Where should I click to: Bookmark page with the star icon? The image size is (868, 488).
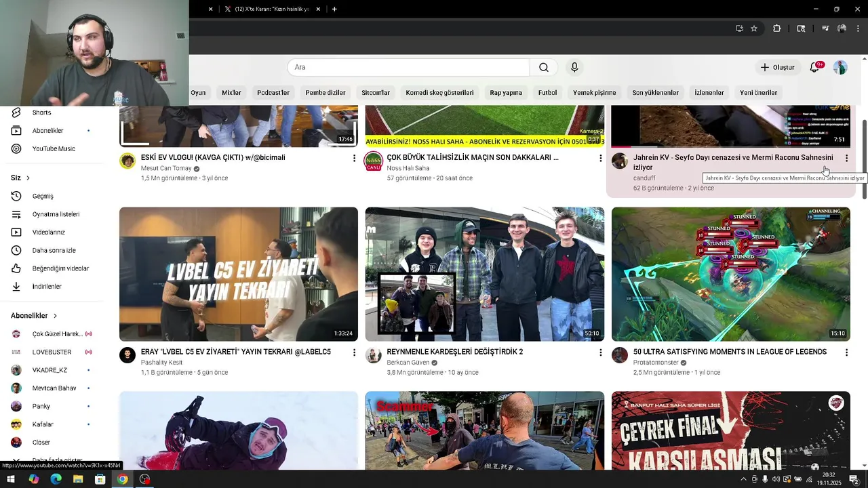pos(754,28)
